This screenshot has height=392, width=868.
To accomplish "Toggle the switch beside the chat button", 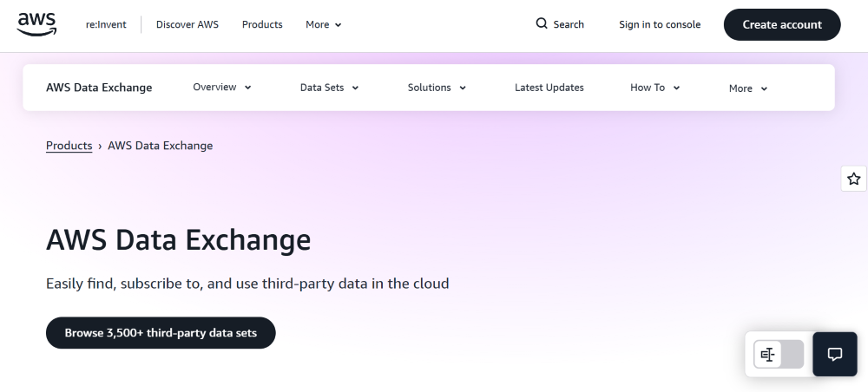I will pos(779,354).
